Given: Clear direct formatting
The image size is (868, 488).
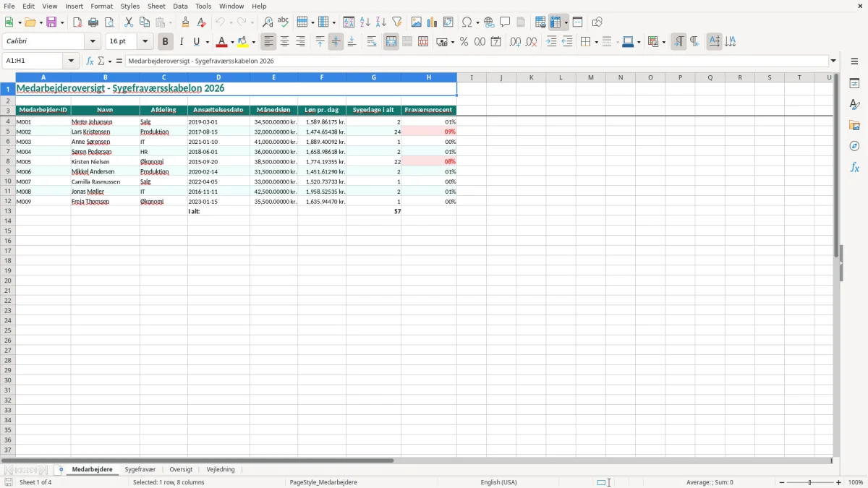Looking at the screenshot, I should [x=202, y=22].
